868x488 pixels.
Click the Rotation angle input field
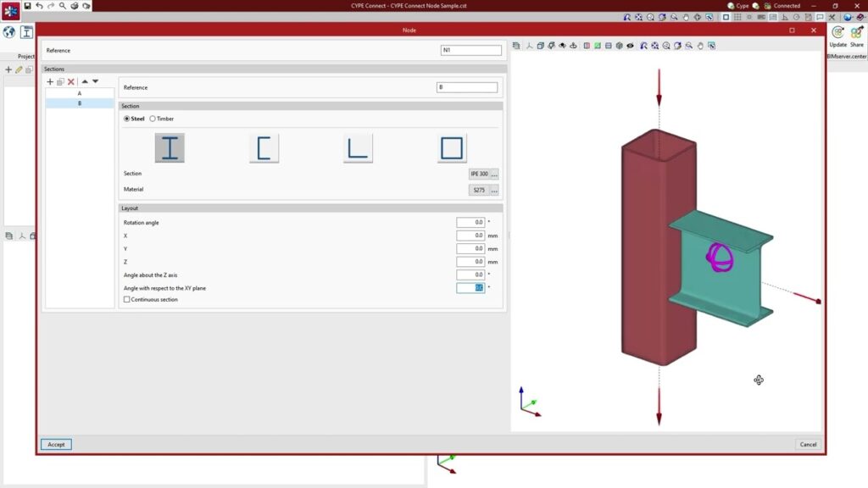(470, 222)
